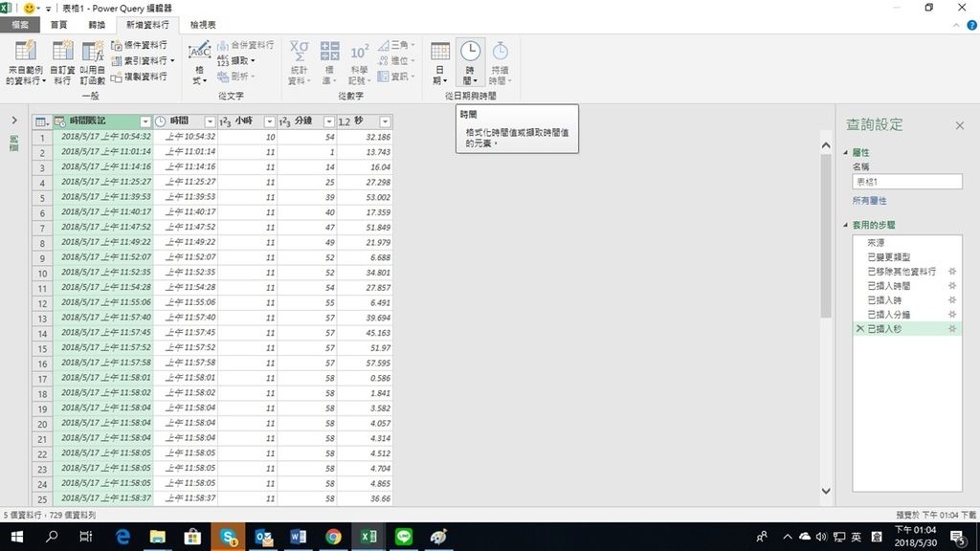Image resolution: width=980 pixels, height=551 pixels.
Task: Collapse the ribbon with the caret
Action: point(956,25)
